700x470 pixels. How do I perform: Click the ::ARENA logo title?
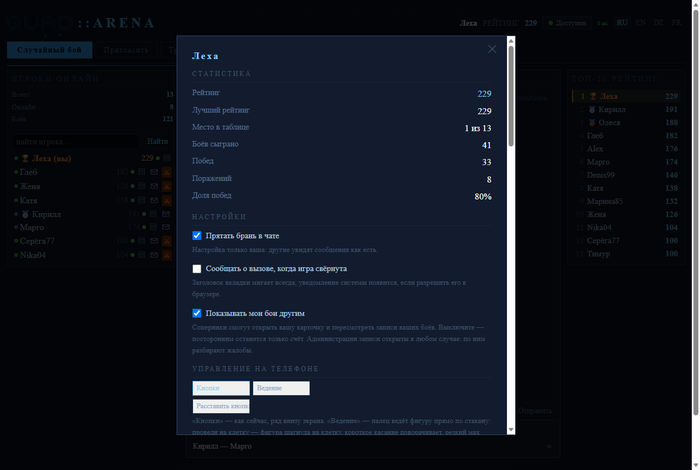click(x=117, y=23)
